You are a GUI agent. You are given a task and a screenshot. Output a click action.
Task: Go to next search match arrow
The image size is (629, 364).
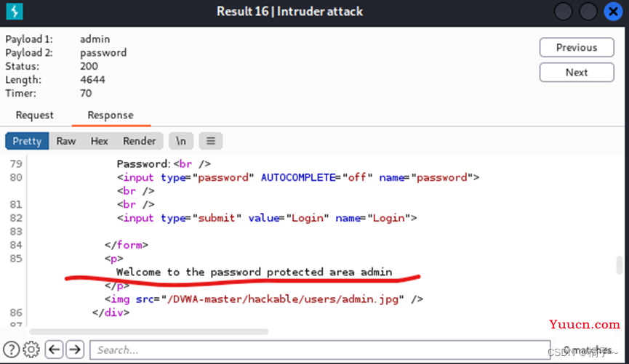[x=75, y=349]
